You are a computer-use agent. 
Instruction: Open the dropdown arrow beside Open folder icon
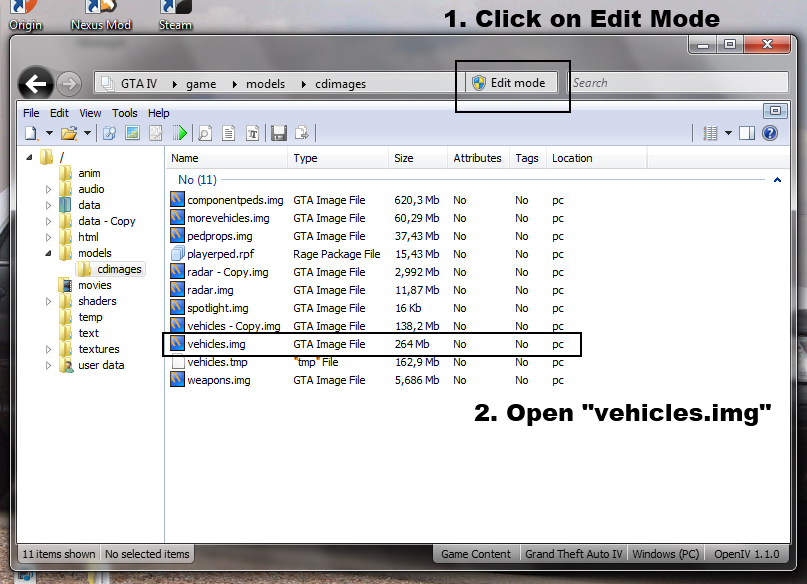pyautogui.click(x=87, y=133)
